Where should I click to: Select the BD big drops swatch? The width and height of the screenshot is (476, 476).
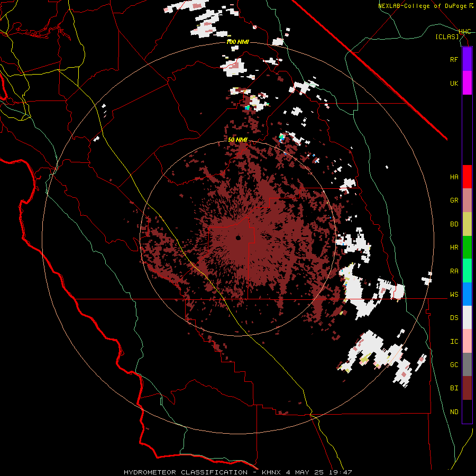pos(467,224)
